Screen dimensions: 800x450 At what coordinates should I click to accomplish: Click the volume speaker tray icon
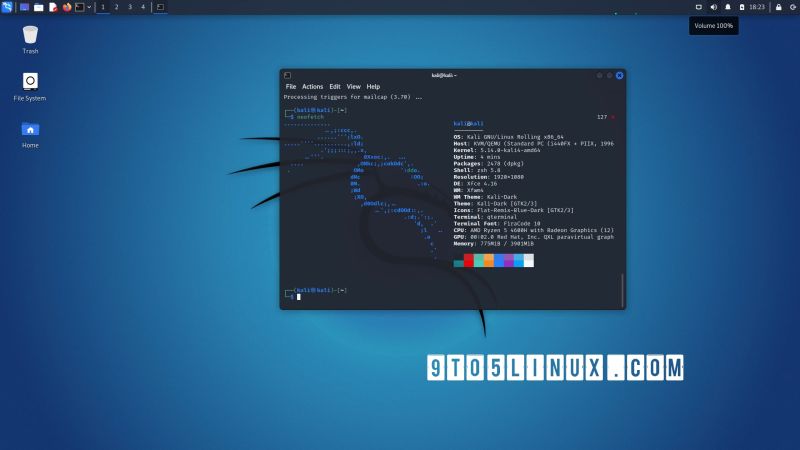point(713,7)
